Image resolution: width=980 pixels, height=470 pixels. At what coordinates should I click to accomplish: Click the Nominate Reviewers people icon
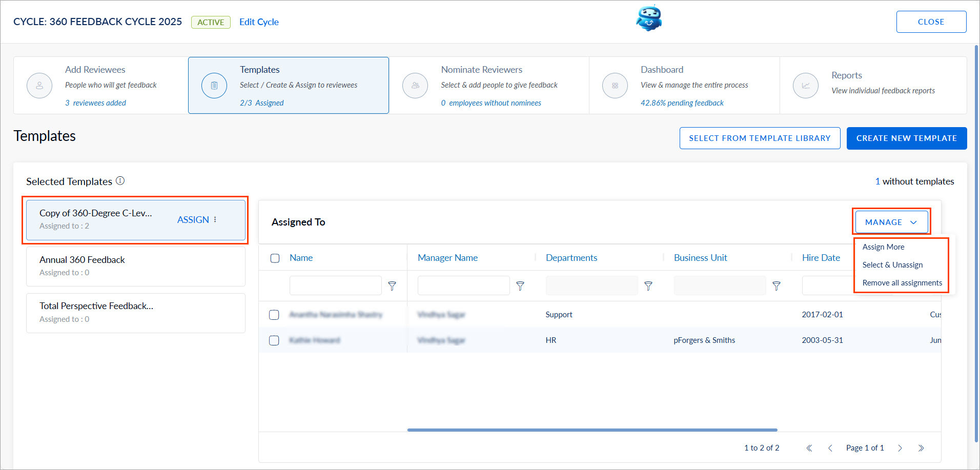415,86
